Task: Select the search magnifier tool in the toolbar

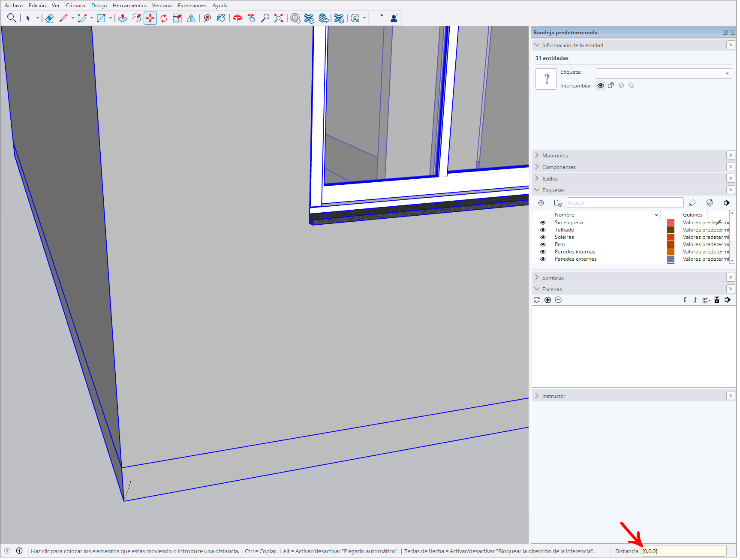Action: pos(12,18)
